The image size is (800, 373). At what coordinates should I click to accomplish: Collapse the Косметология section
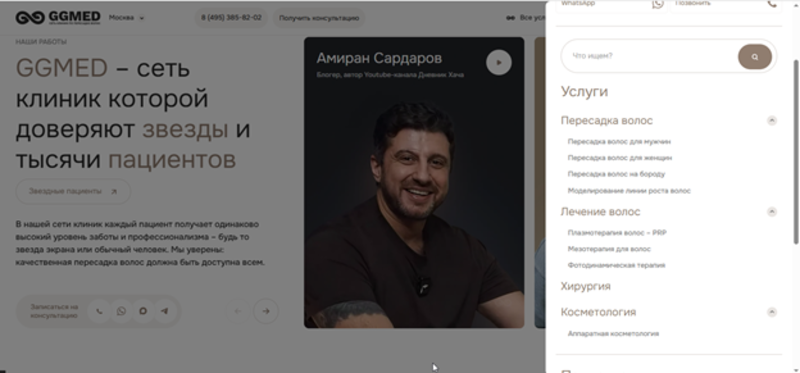[x=772, y=312]
